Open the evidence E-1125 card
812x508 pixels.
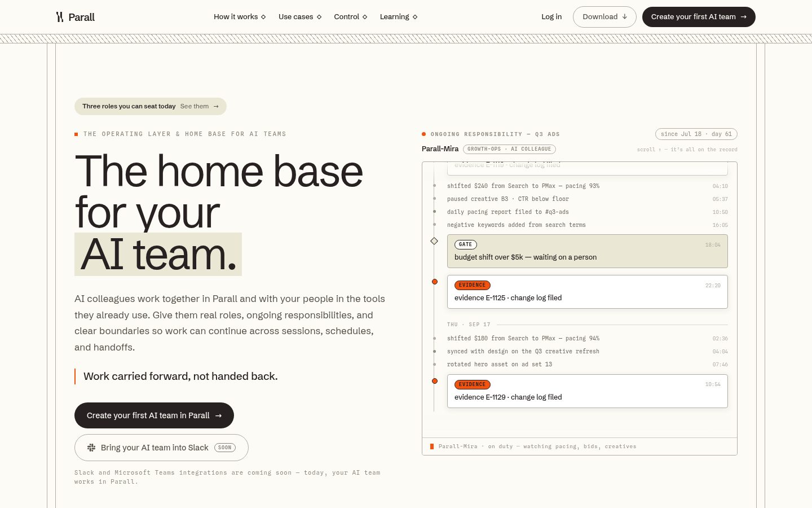click(x=588, y=292)
